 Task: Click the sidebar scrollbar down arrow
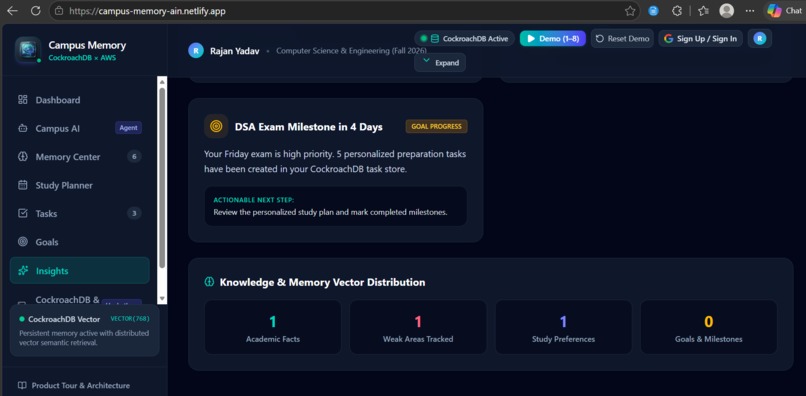(x=162, y=298)
